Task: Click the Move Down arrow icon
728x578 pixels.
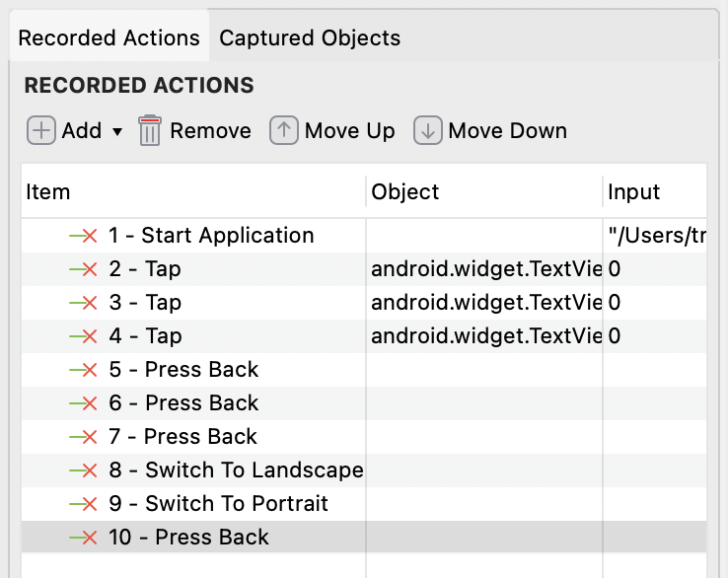Action: (427, 130)
